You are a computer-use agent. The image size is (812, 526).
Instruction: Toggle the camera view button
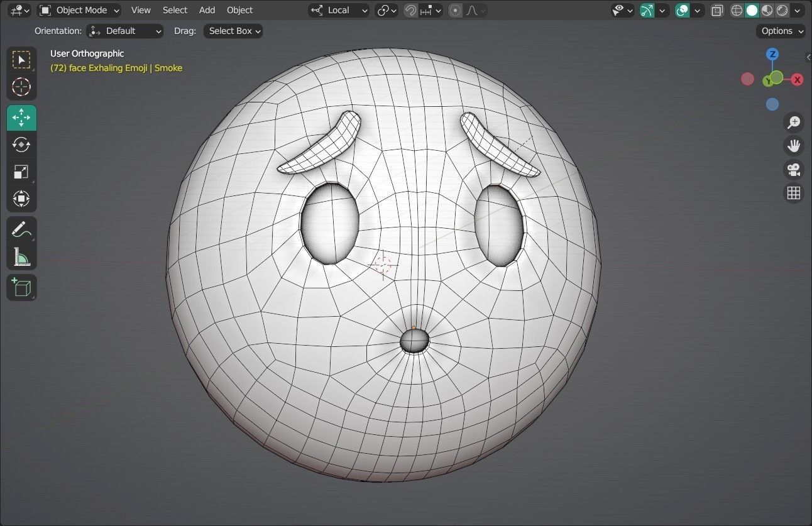click(794, 169)
